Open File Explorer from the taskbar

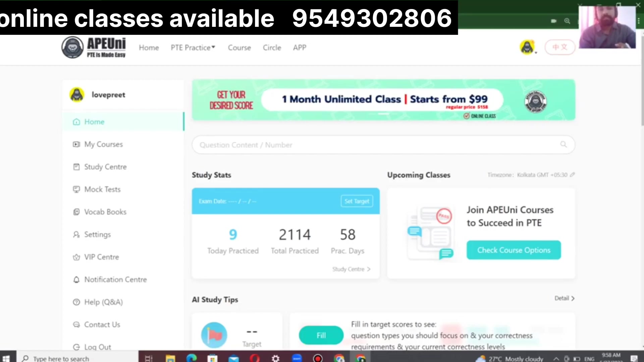(x=170, y=358)
